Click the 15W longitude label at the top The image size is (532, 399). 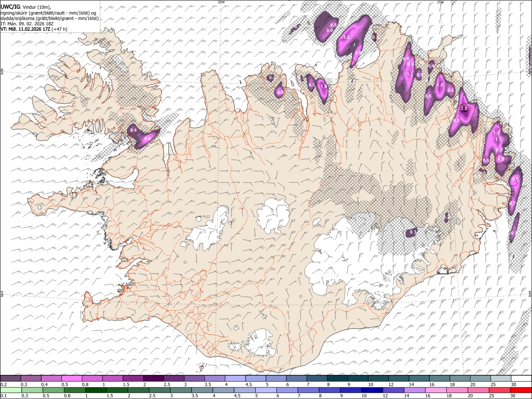click(x=440, y=2)
